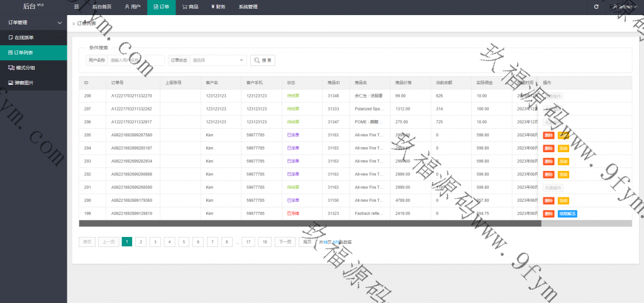Open the 商品 top menu
The height and width of the screenshot is (303, 644).
coord(190,7)
